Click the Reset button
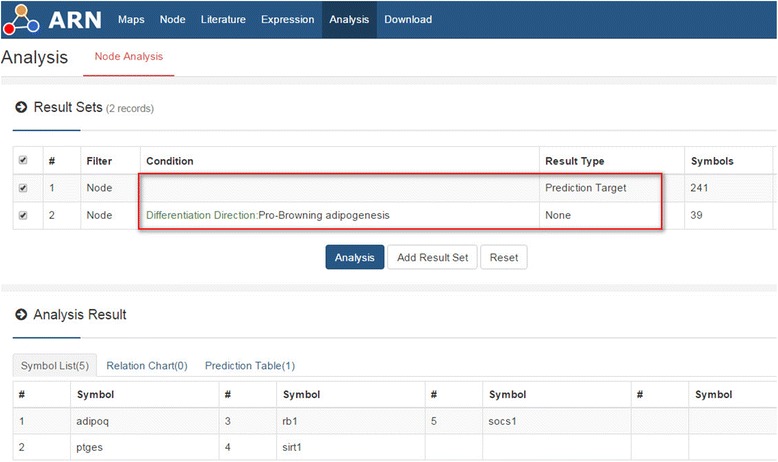 [504, 257]
